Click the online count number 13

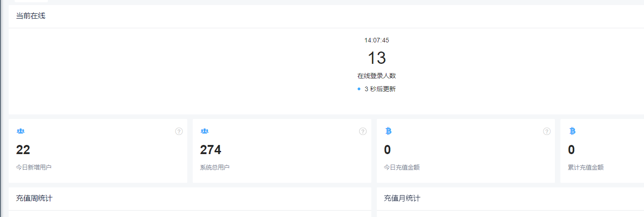tap(377, 58)
